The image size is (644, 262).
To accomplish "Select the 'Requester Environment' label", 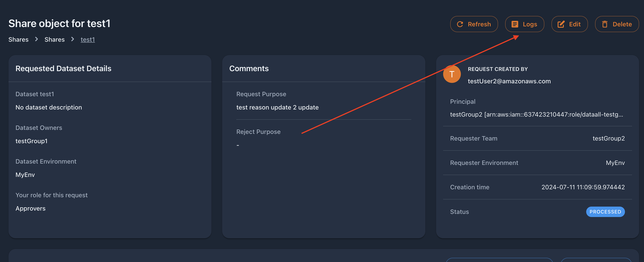I will [484, 163].
